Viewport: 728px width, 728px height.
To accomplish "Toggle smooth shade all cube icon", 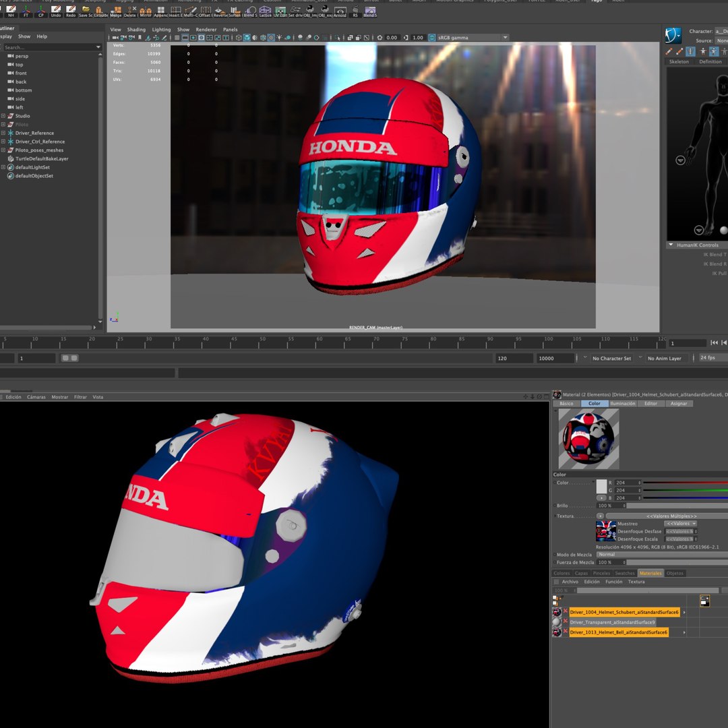I will (247, 38).
